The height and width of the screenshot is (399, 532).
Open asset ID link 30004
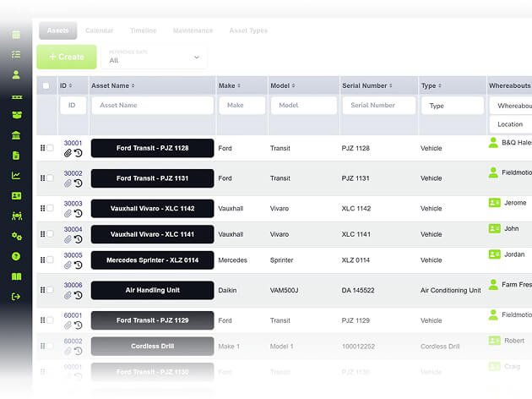pyautogui.click(x=73, y=229)
